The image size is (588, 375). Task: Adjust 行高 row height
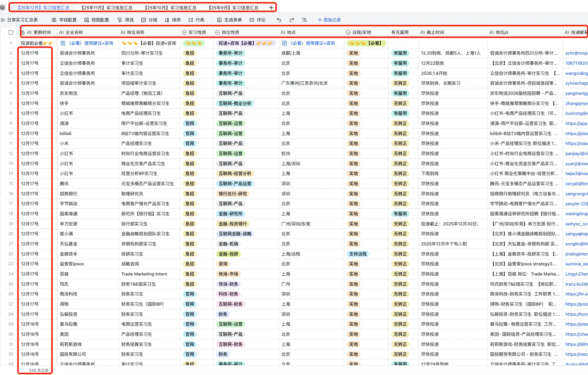pyautogui.click(x=196, y=20)
